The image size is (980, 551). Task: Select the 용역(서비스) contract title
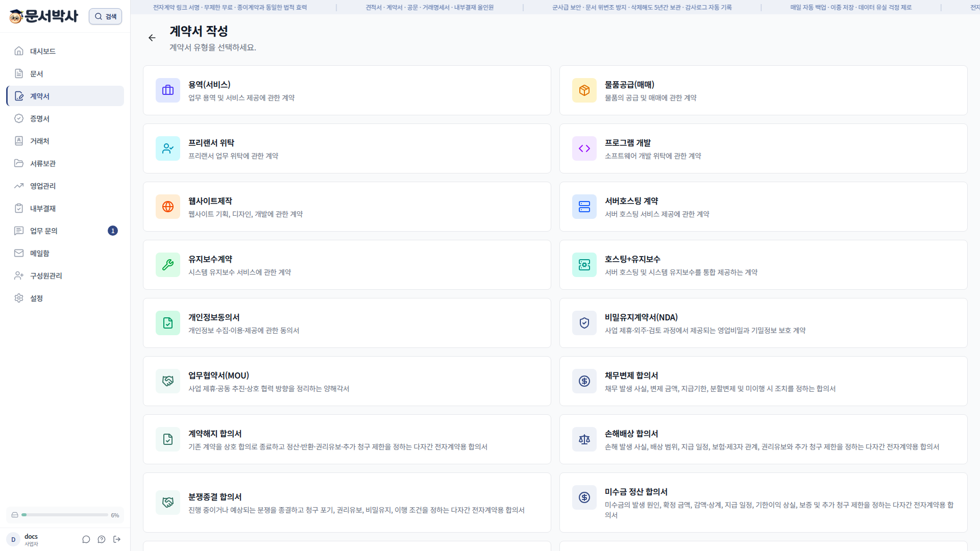(209, 85)
